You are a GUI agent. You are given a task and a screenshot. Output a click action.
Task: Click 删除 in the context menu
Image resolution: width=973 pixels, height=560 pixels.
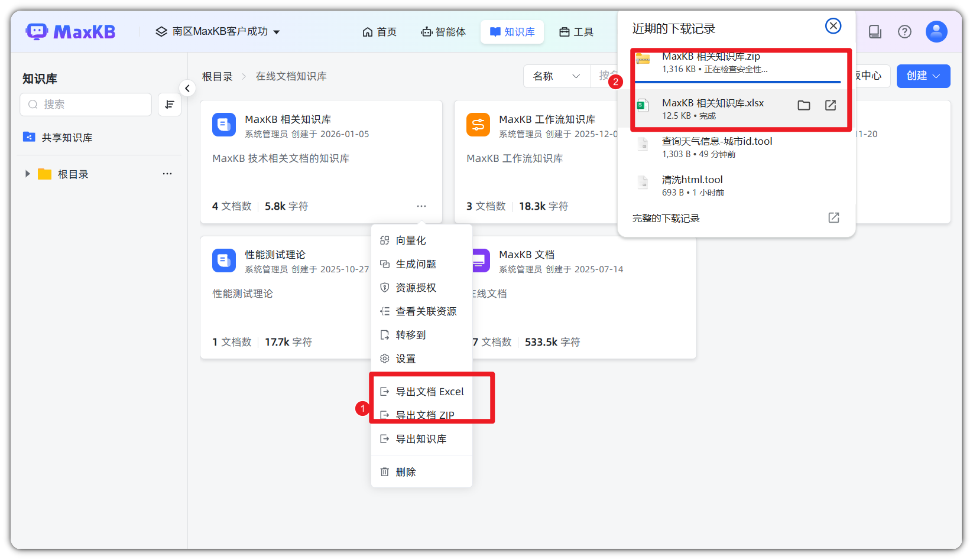tap(421, 472)
